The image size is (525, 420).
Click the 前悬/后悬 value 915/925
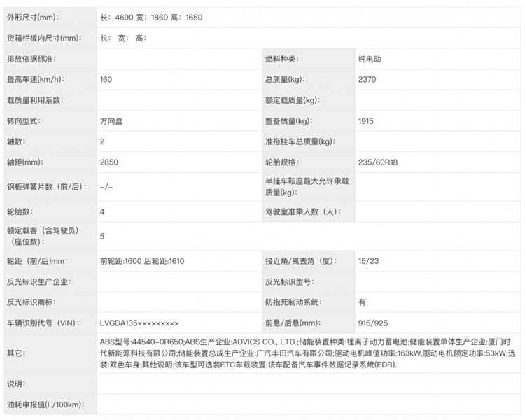tap(372, 323)
